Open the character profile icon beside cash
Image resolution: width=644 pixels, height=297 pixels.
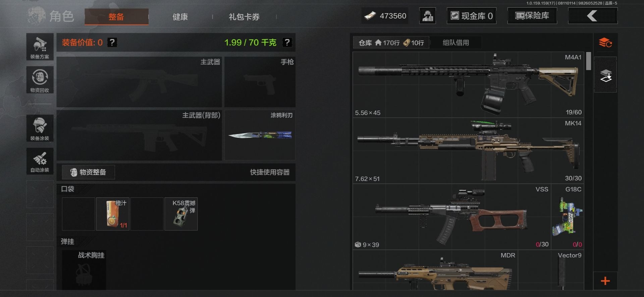428,16
